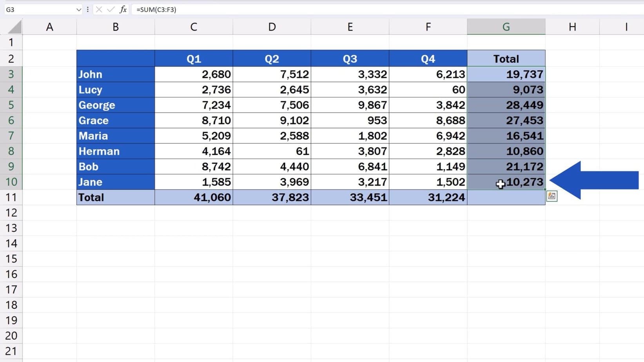This screenshot has width=644, height=362.
Task: Click inside the formula bar showing =SUM(C3:F3)
Action: coord(176,9)
